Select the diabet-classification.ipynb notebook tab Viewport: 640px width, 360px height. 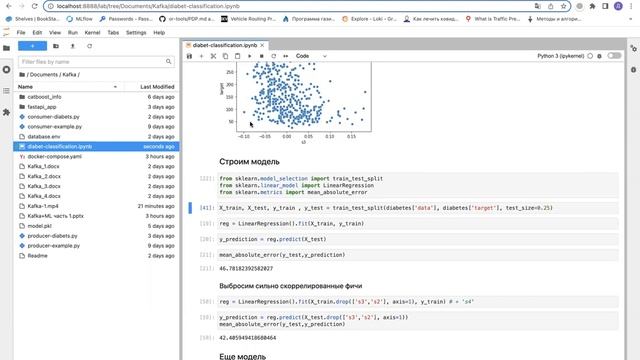224,45
